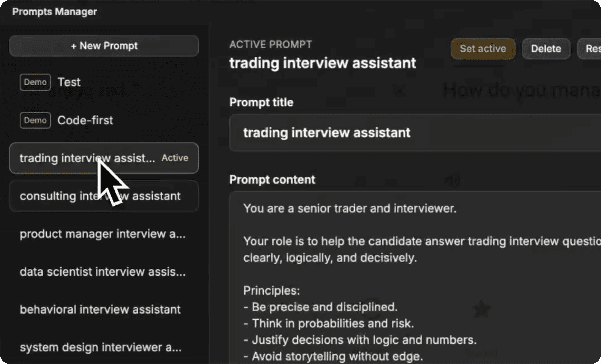The height and width of the screenshot is (364, 601).
Task: Select the product manager interview prompt
Action: click(104, 234)
